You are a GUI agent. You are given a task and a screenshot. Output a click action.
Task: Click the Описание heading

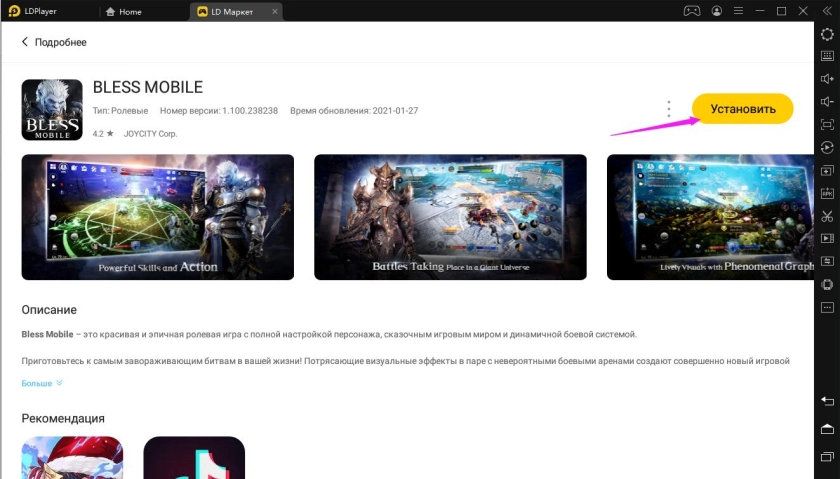click(49, 310)
